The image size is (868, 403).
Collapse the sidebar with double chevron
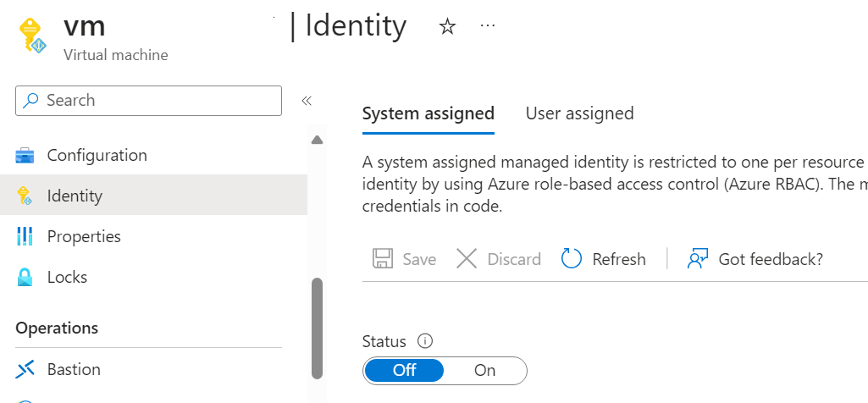point(307,101)
